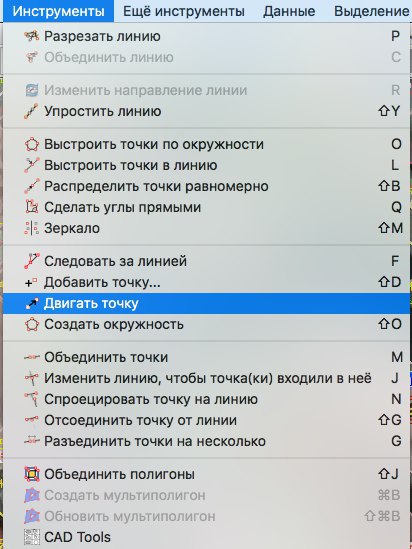This screenshot has height=549, width=412.
Task: Open the CAD Tools entry icon
Action: click(x=32, y=537)
